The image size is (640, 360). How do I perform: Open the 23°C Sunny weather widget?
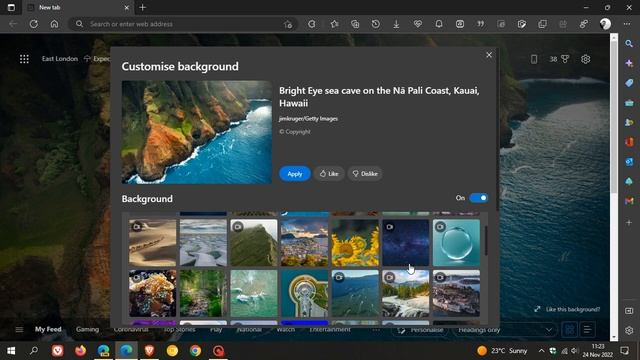[x=502, y=351]
